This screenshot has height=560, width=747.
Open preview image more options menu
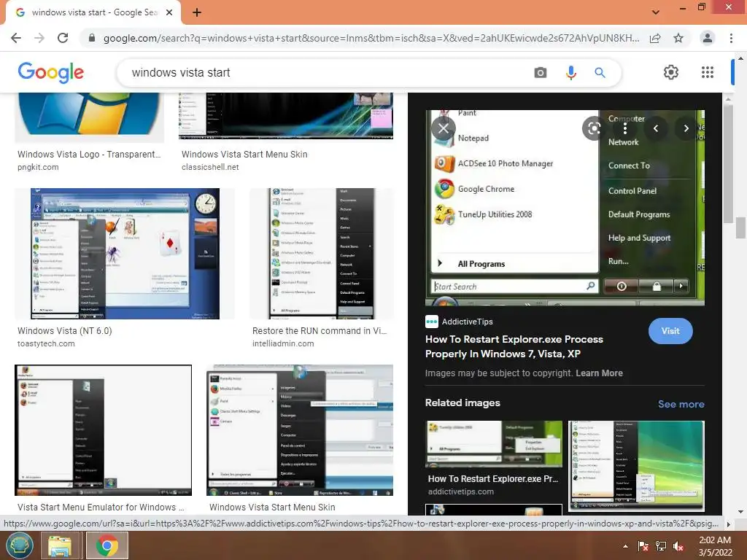click(625, 128)
